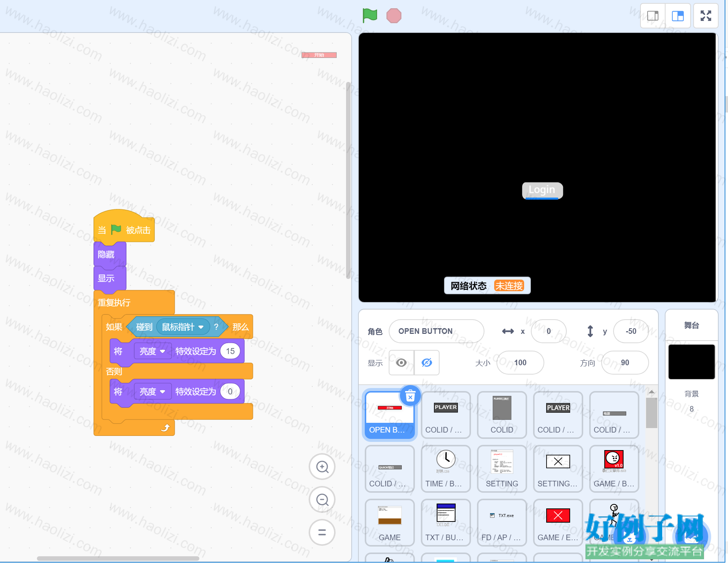Select the GAME / E red X sprite

pyautogui.click(x=558, y=523)
